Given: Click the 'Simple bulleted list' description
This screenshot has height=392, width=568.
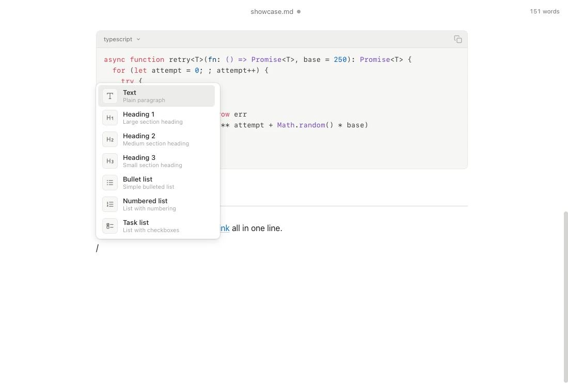Looking at the screenshot, I should (x=148, y=187).
